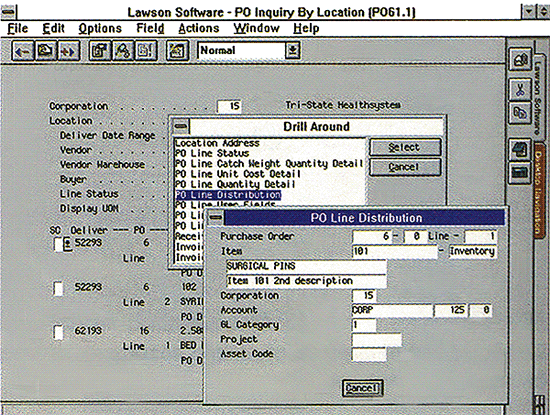Screen dimensions: 550x415
Task: Click the dark rectangle icon below the printer
Action: (x=520, y=172)
